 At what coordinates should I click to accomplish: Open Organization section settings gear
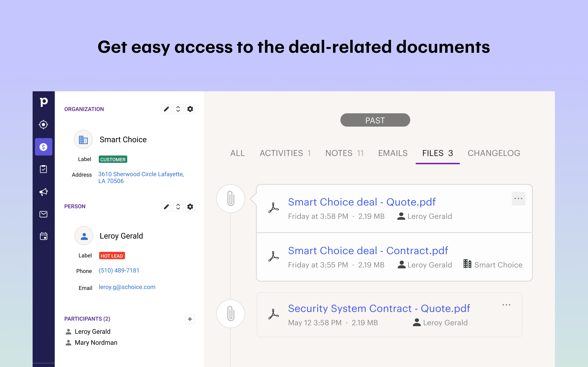pyautogui.click(x=190, y=109)
